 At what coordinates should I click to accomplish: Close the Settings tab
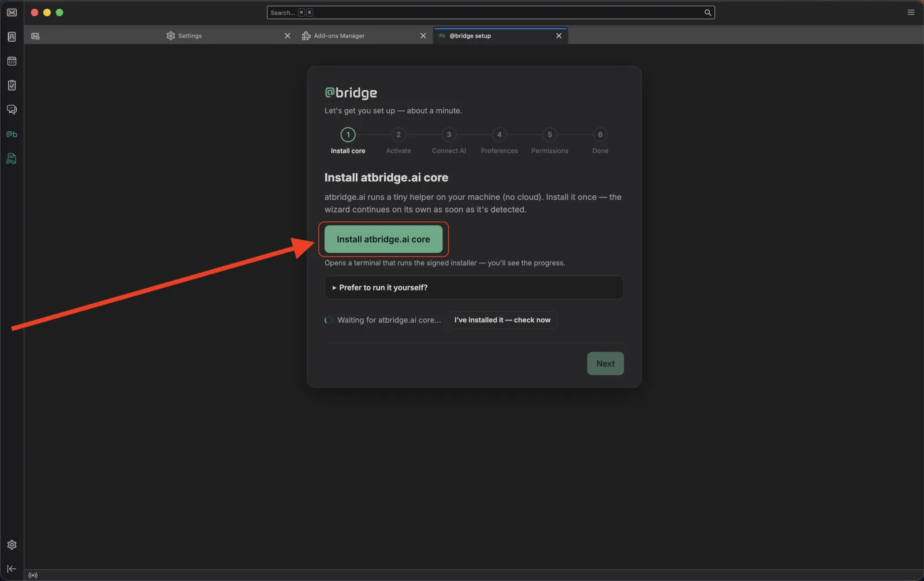[288, 36]
